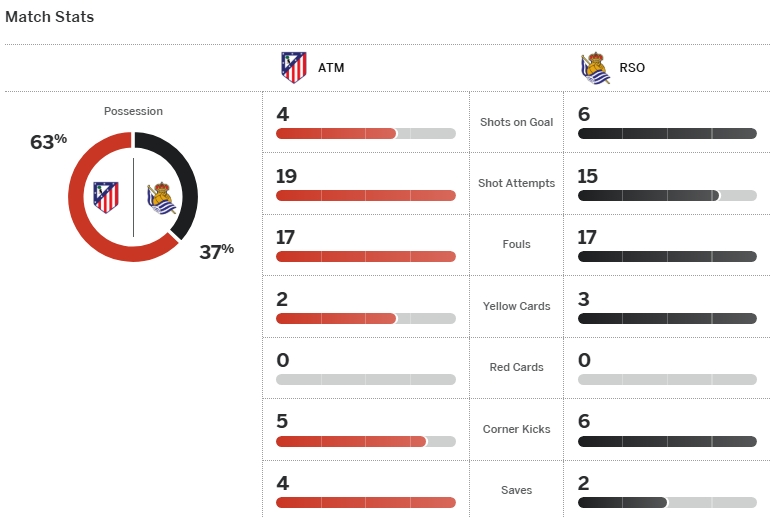Click the Fouls stat label

[516, 244]
